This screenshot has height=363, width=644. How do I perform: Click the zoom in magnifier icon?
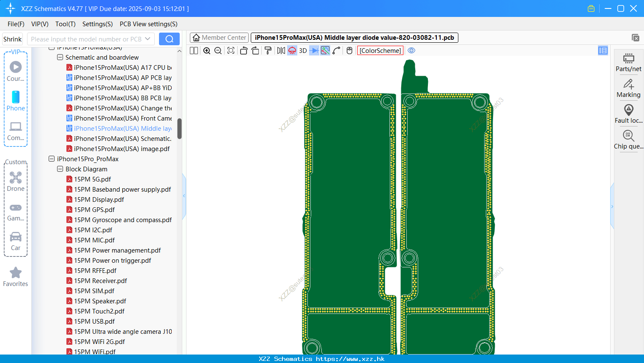point(207,51)
